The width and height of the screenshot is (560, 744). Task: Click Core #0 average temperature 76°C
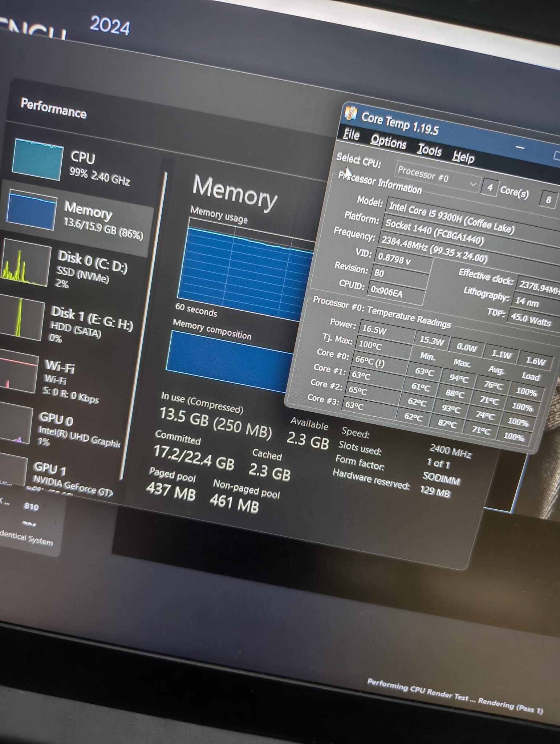click(x=493, y=385)
